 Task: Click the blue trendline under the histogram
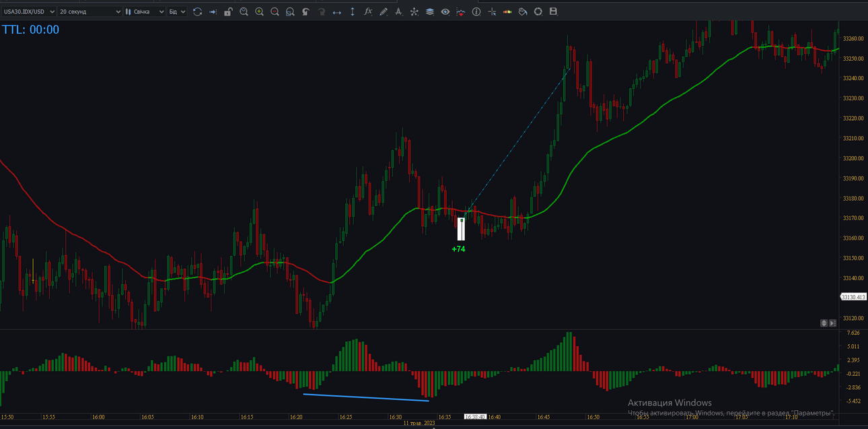[366, 397]
